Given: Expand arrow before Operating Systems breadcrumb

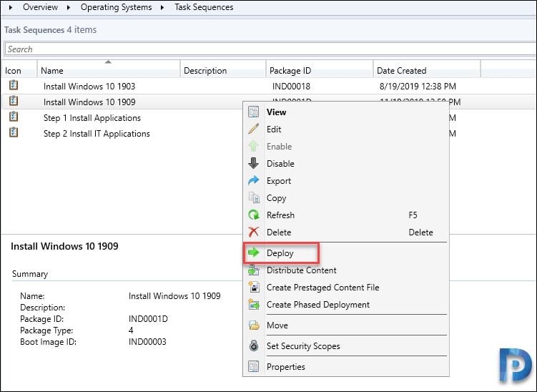Looking at the screenshot, I should coord(69,7).
